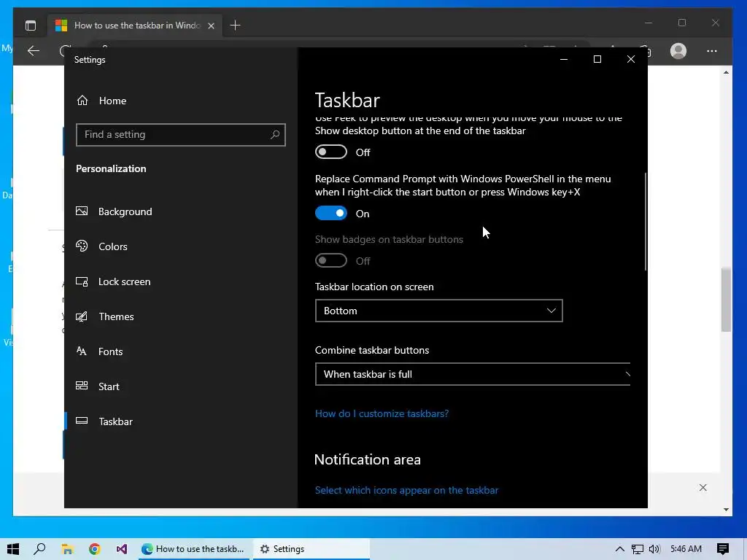Viewport: 747px width, 560px height.
Task: Dismiss the bottom banner in Edge page
Action: pos(703,487)
